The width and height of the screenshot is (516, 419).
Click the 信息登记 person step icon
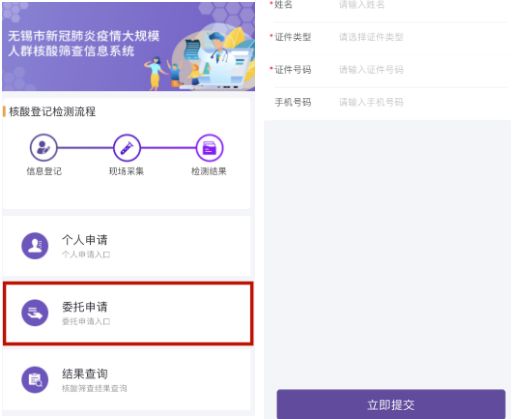[43, 147]
